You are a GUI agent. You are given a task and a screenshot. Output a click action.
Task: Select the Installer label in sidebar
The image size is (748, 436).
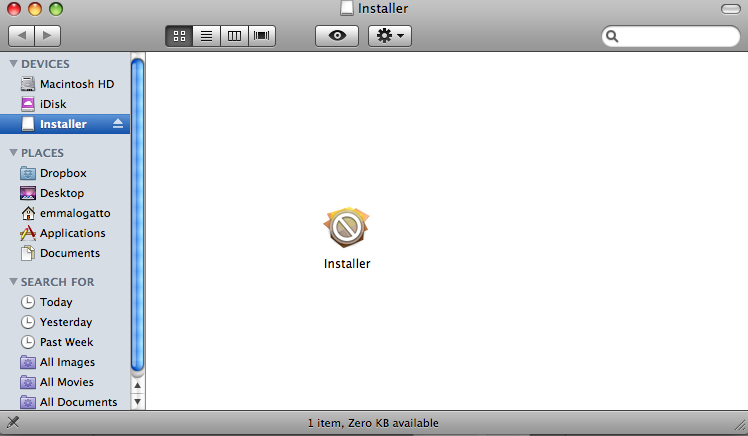63,124
